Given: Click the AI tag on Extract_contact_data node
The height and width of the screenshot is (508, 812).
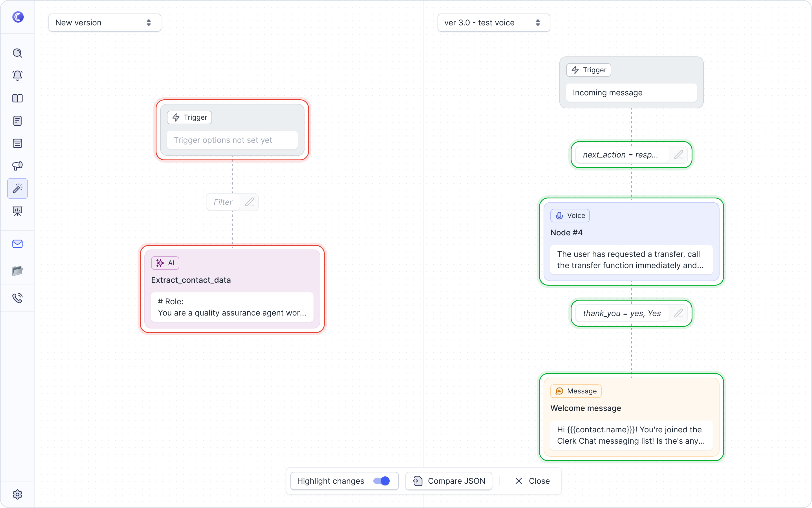Looking at the screenshot, I should tap(165, 263).
